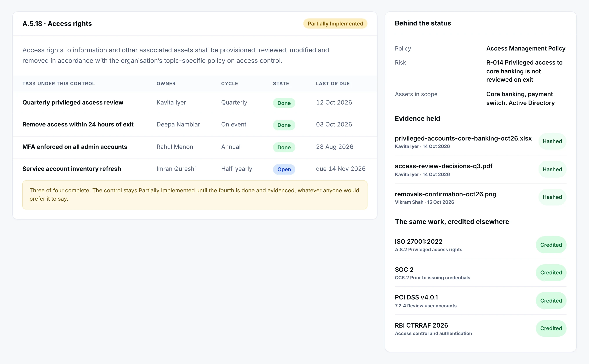This screenshot has height=364, width=589.
Task: Open removals-confirmation-oct26.png evidence file
Action: pyautogui.click(x=445, y=194)
